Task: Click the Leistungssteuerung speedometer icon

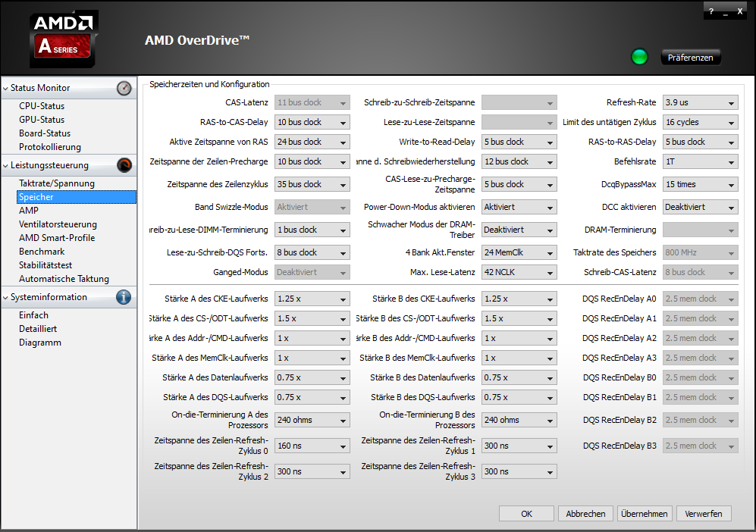Action: [124, 165]
